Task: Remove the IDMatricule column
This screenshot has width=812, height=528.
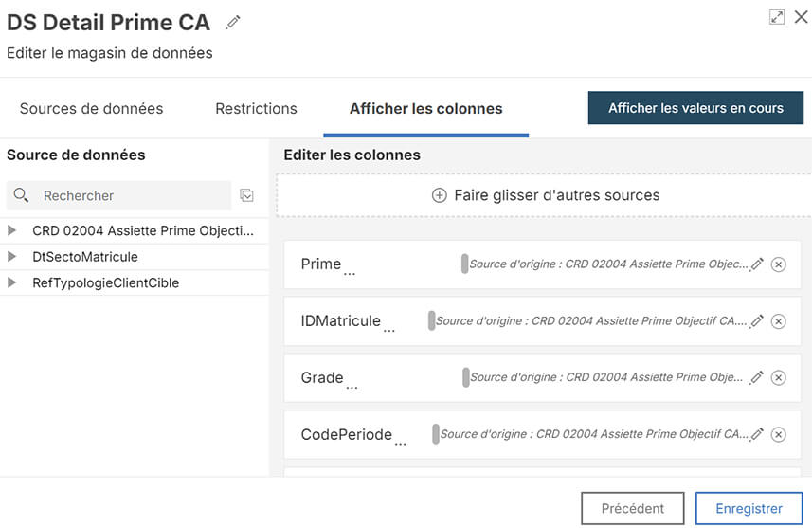Action: pyautogui.click(x=778, y=321)
